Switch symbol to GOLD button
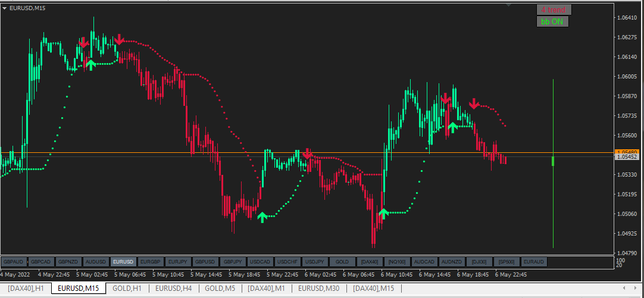The image size is (644, 298). (x=342, y=262)
